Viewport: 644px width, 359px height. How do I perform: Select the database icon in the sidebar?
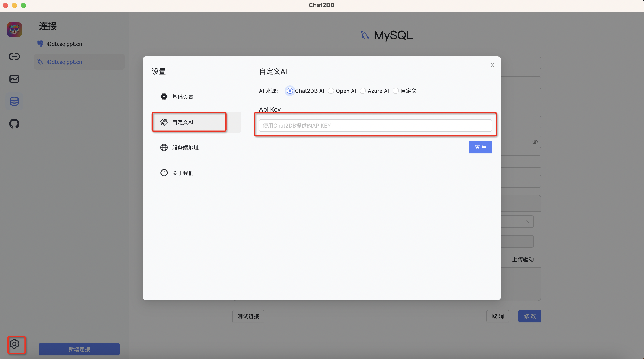pyautogui.click(x=14, y=101)
